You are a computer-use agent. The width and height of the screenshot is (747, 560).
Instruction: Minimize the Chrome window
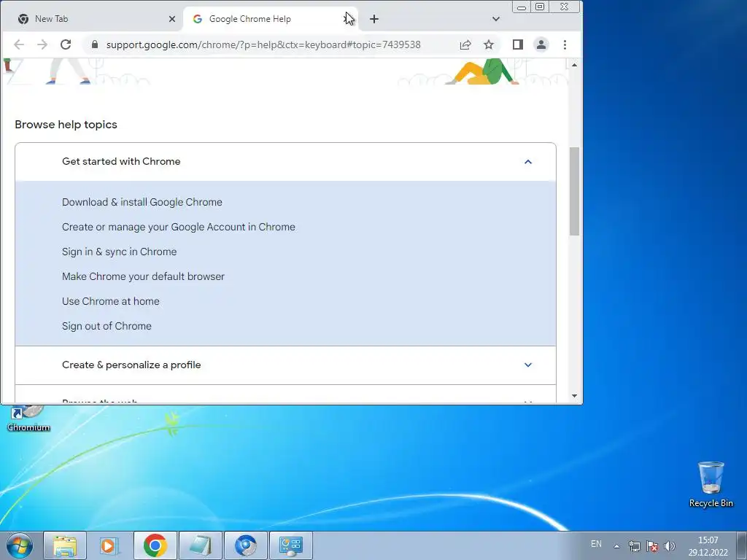pos(522,7)
